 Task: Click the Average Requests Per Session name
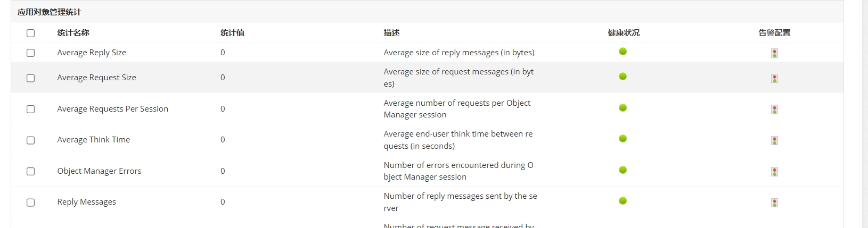[x=112, y=108]
